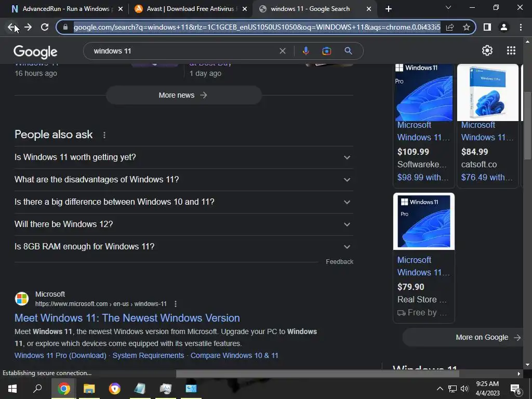Open the catsoft.co Microsoft Windows 11 listing link
532x399 pixels.
(487, 131)
